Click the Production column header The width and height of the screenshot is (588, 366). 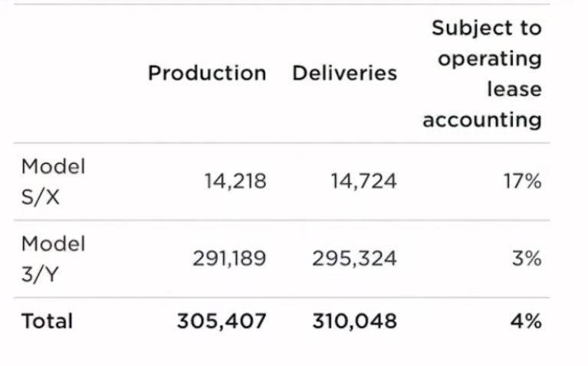207,73
